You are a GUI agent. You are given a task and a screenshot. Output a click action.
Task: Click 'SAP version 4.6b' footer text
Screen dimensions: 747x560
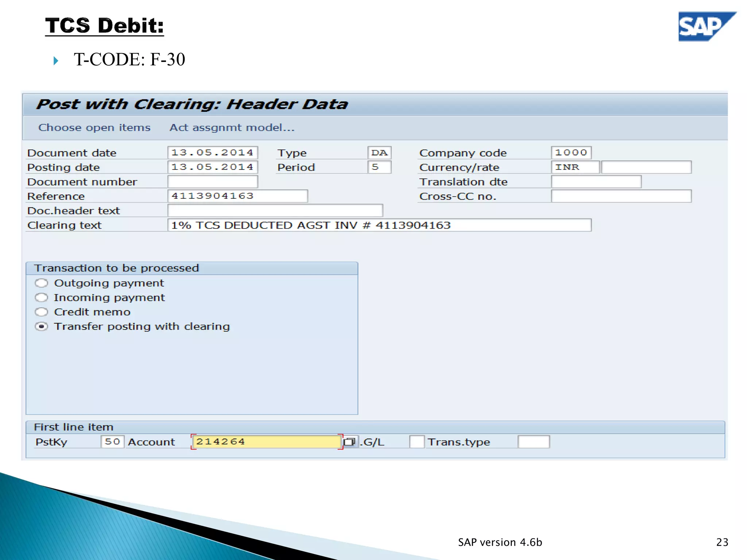pos(500,542)
